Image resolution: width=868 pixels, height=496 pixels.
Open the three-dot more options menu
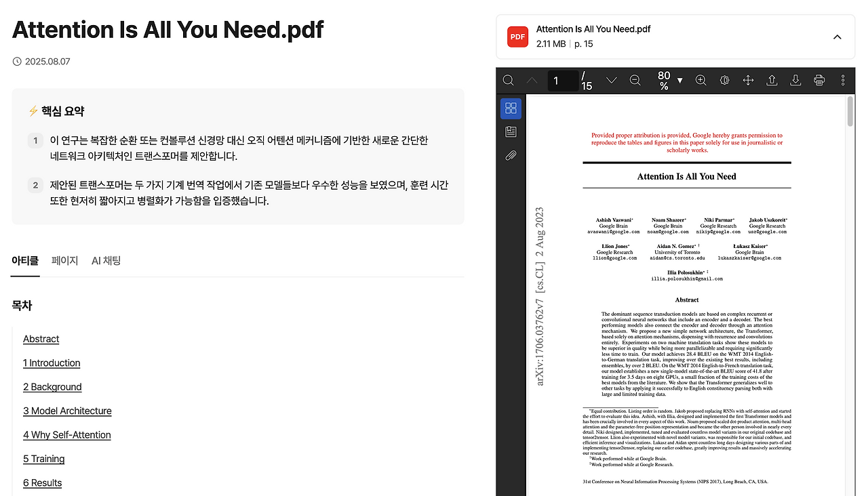(x=842, y=80)
